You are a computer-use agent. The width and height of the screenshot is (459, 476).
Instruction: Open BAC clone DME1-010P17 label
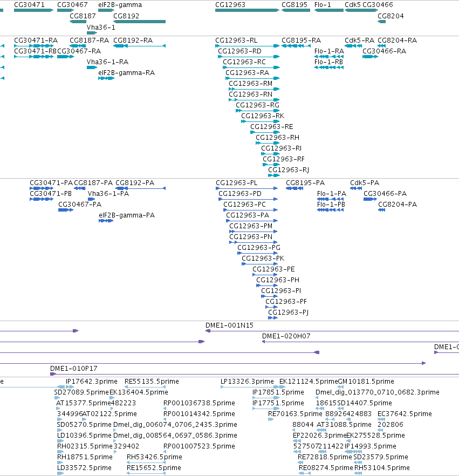click(74, 369)
